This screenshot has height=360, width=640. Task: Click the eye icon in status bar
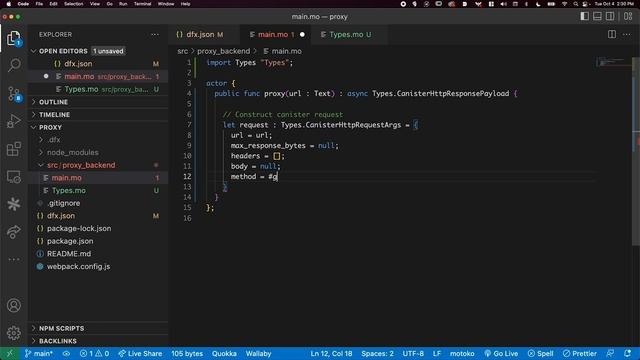66,353
